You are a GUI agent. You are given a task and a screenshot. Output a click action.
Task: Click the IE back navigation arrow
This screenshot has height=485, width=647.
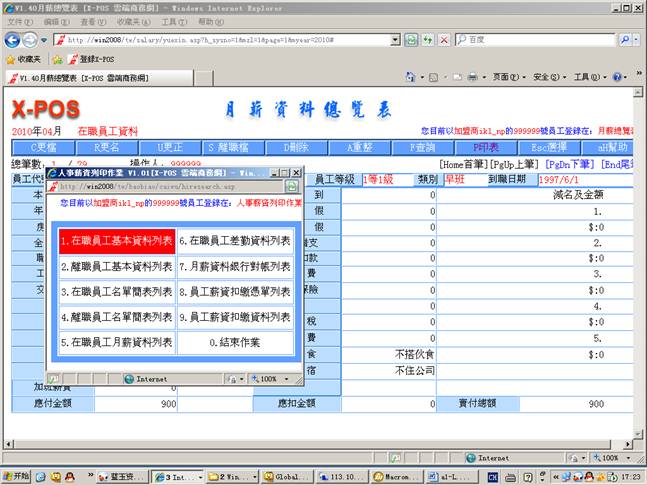tap(13, 39)
